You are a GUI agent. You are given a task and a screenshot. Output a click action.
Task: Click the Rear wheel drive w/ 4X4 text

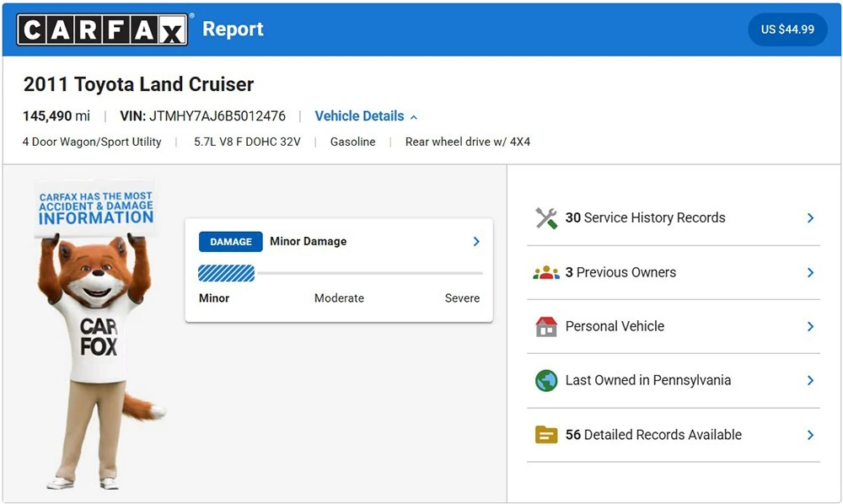click(468, 142)
